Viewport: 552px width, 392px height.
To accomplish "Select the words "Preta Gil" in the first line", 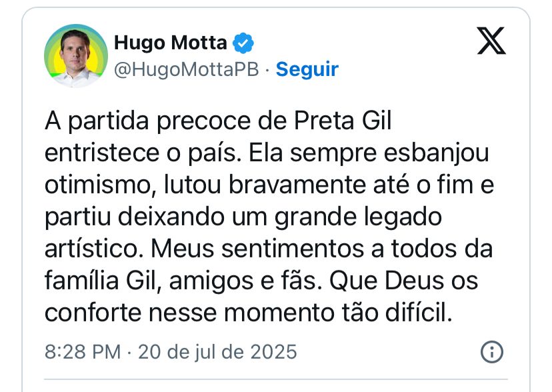I will click(x=343, y=121).
